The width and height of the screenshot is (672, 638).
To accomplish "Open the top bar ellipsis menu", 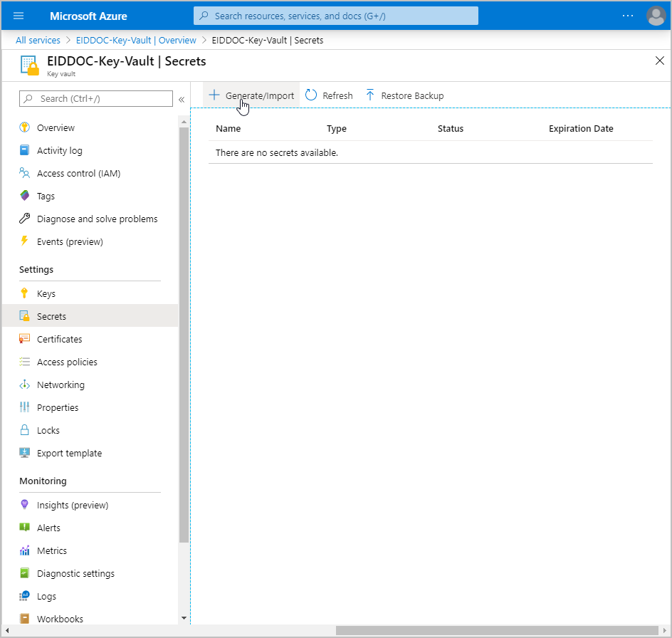I will coord(627,16).
